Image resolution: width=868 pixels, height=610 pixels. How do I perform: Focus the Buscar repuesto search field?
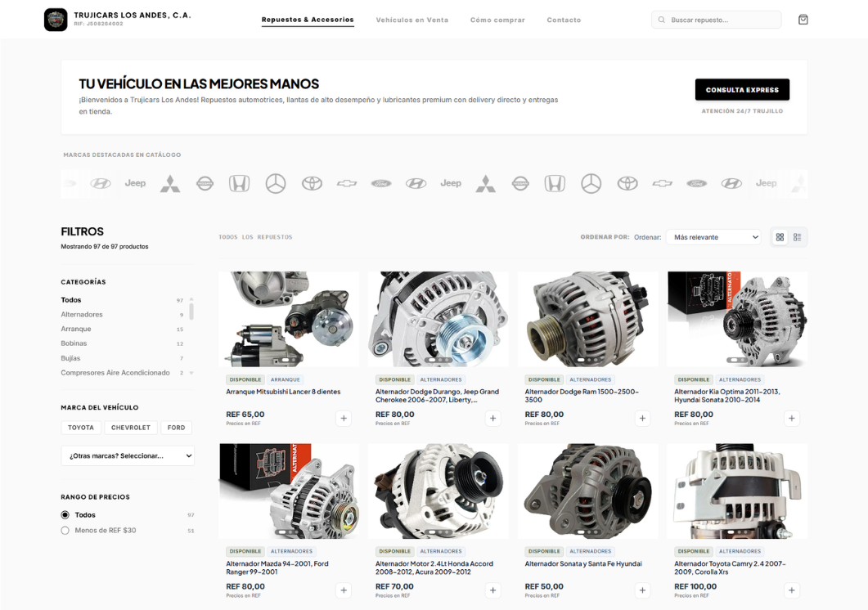[717, 20]
